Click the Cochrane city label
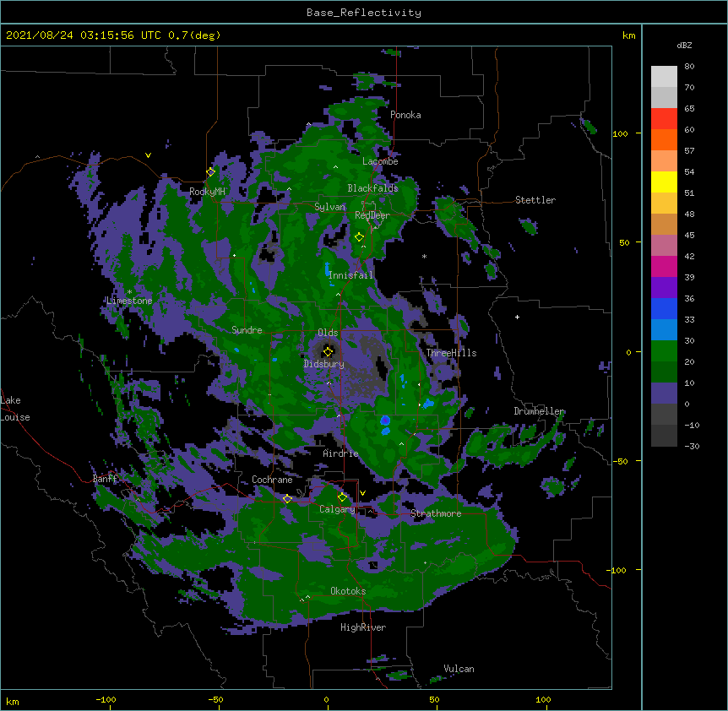Image resolution: width=728 pixels, height=711 pixels. click(272, 480)
